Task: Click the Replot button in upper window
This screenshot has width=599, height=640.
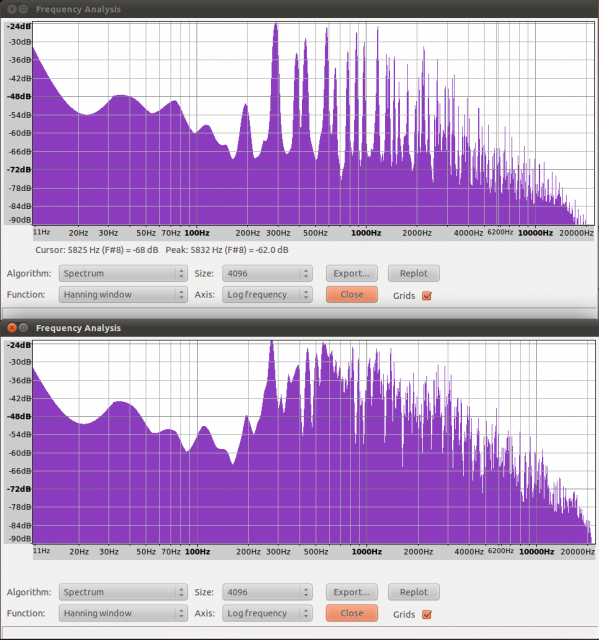Action: (414, 273)
